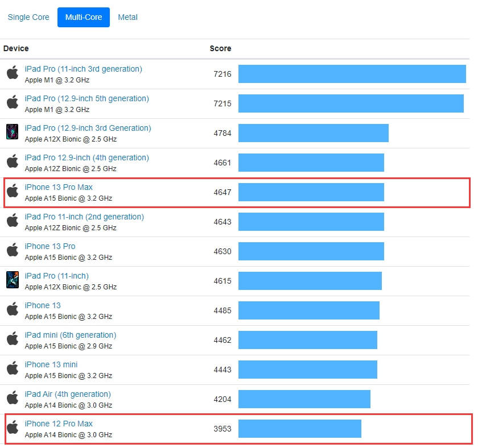The height and width of the screenshot is (448, 482).
Task: Open the iPad mini (6th generation) link
Action: 71,335
